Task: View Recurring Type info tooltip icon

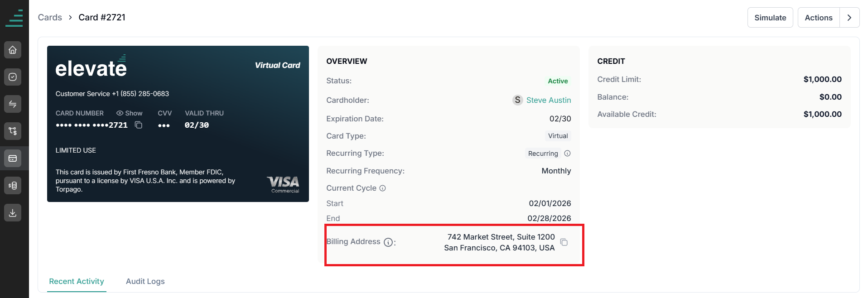Action: coord(567,154)
